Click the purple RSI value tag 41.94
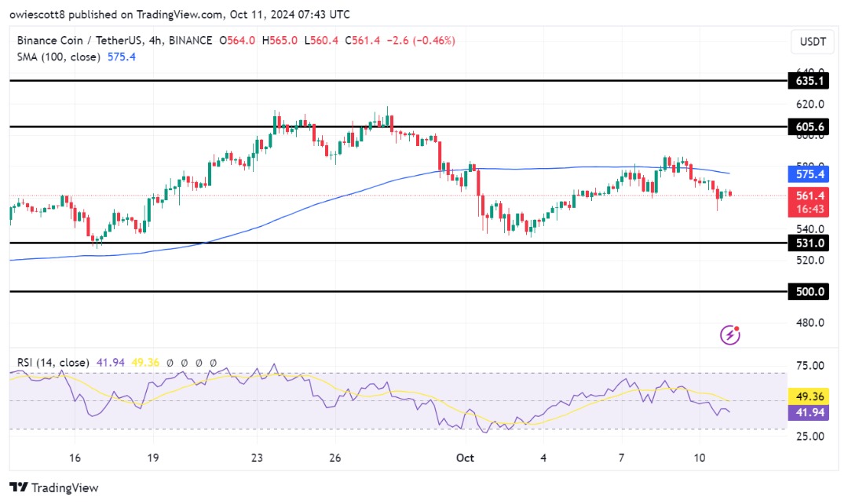The image size is (848, 504). click(809, 413)
